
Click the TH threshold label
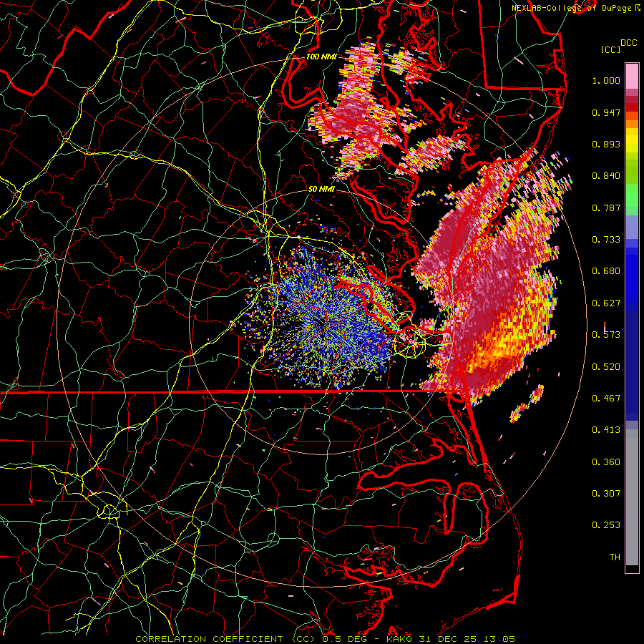coord(615,557)
